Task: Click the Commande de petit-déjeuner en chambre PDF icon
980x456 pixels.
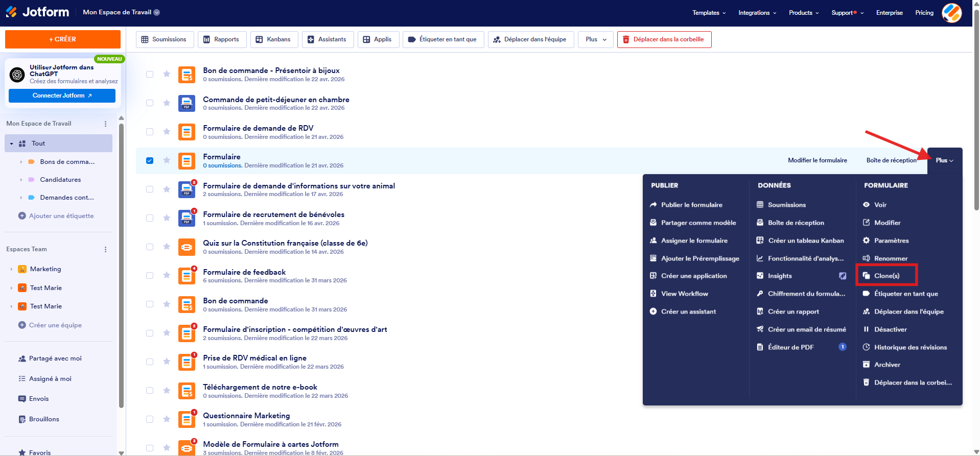Action: pos(186,103)
